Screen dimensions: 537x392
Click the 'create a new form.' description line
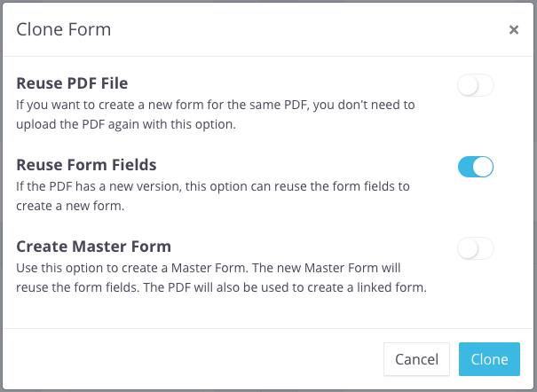pos(70,206)
